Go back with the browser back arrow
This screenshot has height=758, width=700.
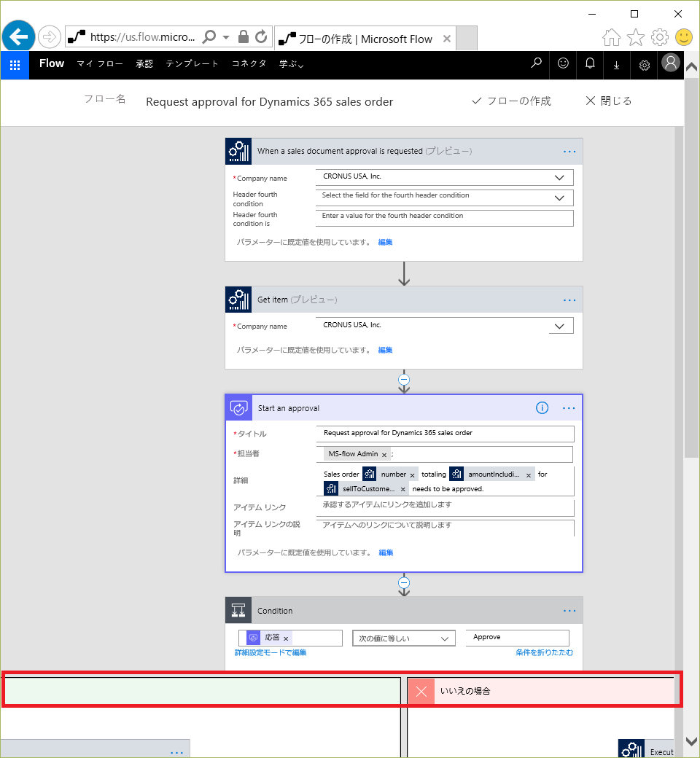point(18,36)
